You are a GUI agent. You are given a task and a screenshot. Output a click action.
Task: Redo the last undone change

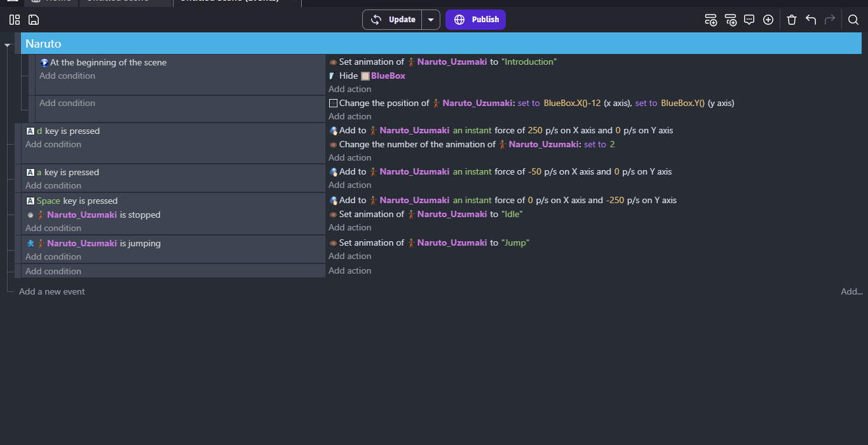click(x=830, y=20)
